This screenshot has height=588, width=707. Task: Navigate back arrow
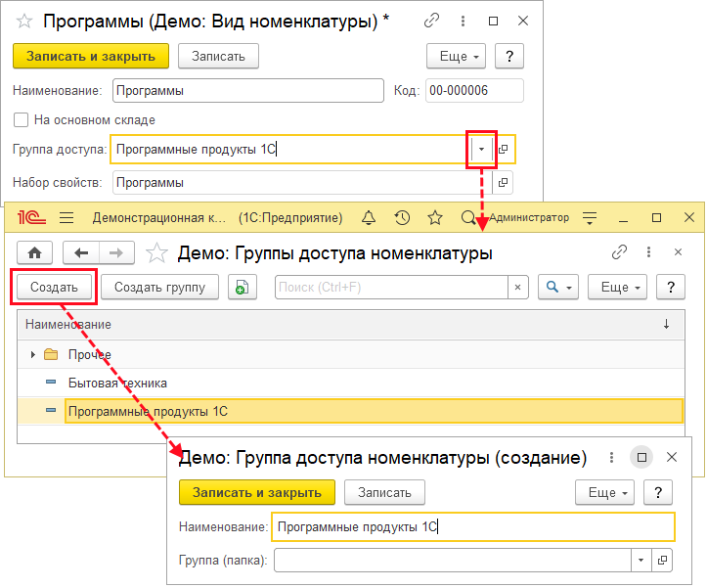[x=81, y=253]
